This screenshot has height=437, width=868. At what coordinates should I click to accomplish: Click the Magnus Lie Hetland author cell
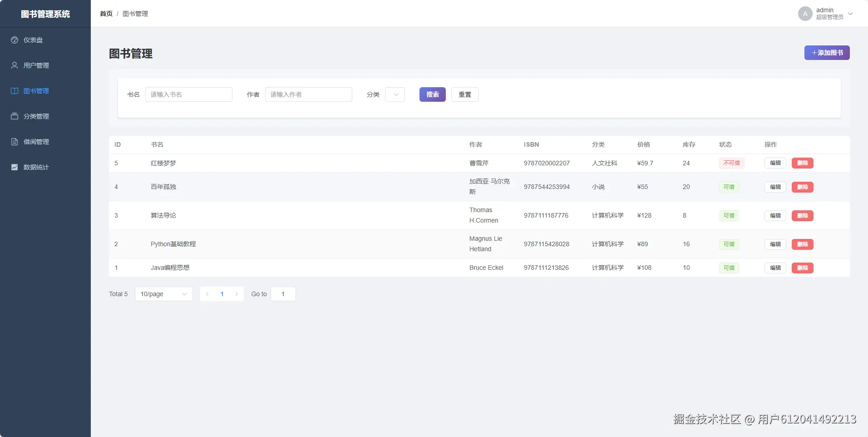486,244
